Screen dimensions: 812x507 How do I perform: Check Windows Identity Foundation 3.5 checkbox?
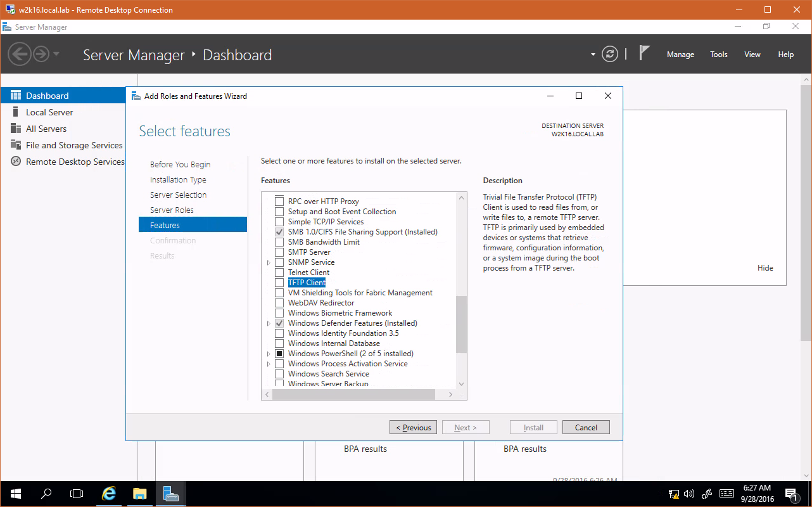coord(279,333)
